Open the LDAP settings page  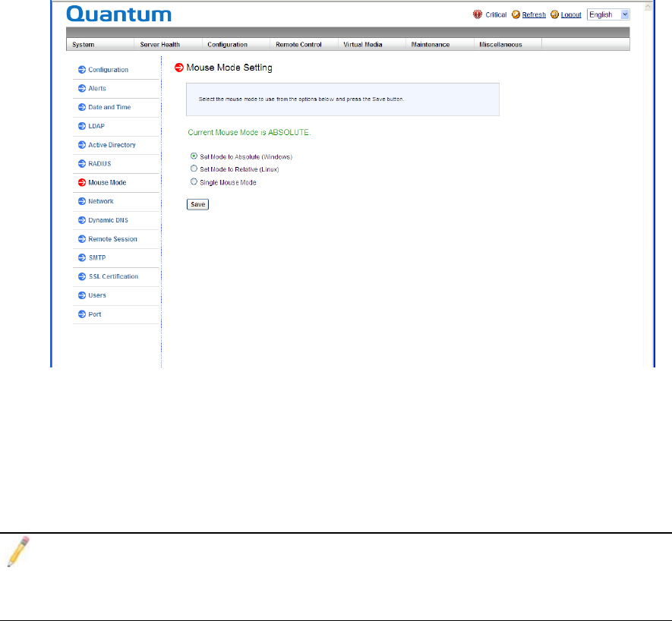click(96, 126)
